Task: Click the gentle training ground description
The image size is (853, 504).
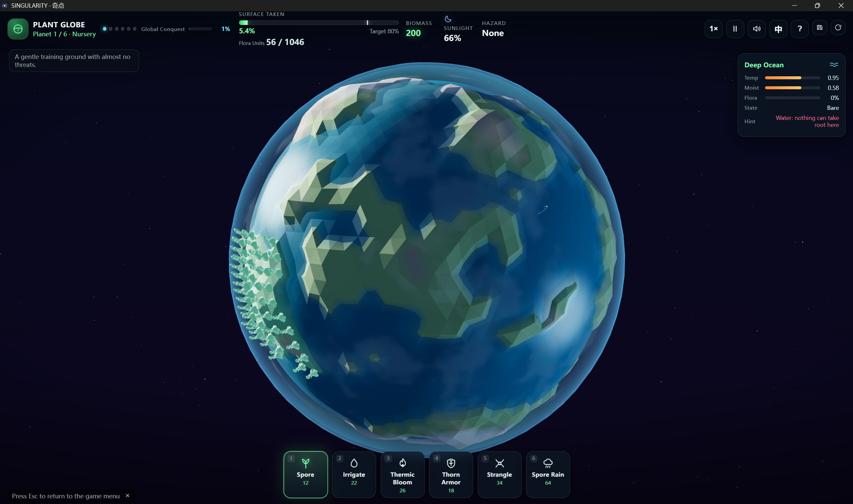Action: pyautogui.click(x=74, y=60)
